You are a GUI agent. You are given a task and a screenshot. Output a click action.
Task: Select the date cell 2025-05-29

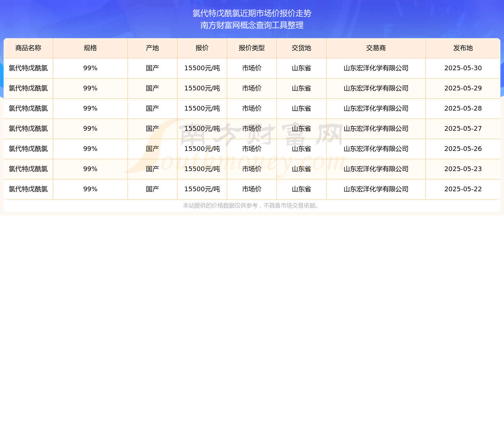[x=463, y=88]
